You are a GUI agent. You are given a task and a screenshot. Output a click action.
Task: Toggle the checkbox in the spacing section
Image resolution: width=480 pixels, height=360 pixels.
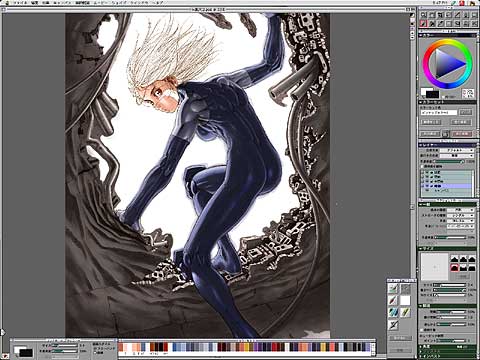[x=422, y=330]
